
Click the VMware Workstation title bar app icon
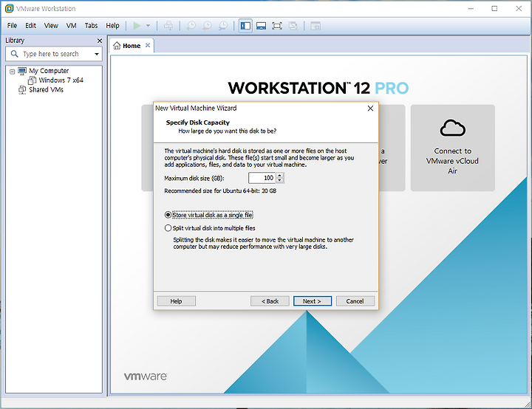click(9, 8)
